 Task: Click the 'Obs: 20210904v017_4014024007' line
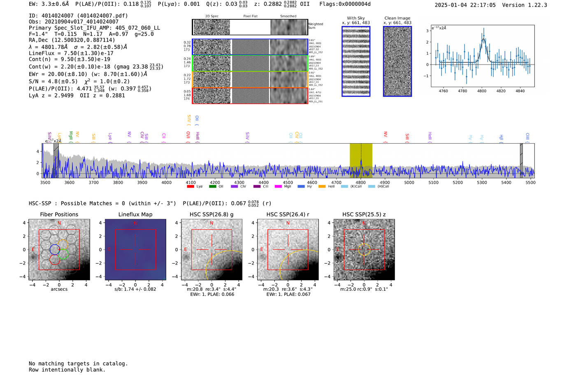pos(74,22)
